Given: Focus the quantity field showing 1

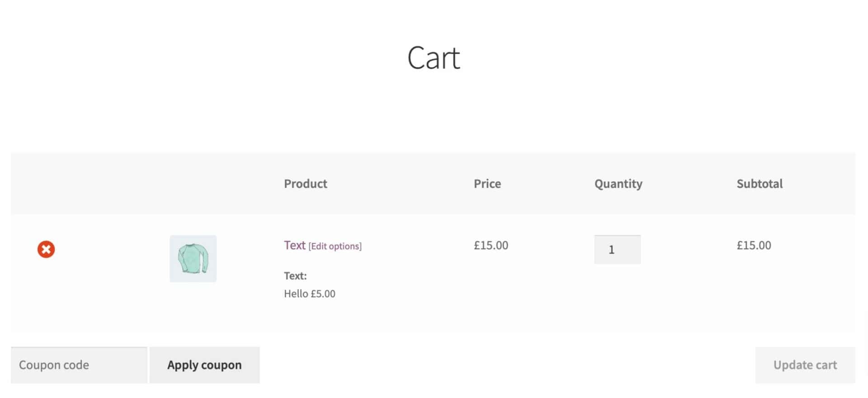Looking at the screenshot, I should coord(618,249).
